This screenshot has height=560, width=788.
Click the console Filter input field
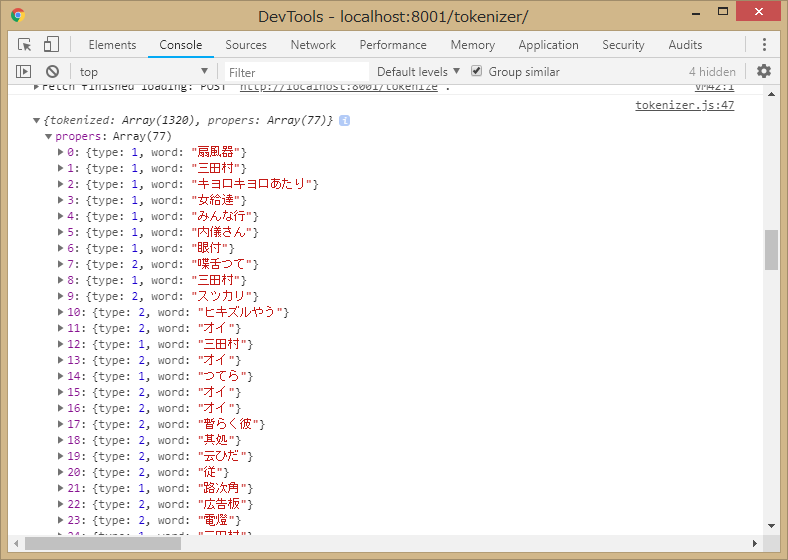295,72
